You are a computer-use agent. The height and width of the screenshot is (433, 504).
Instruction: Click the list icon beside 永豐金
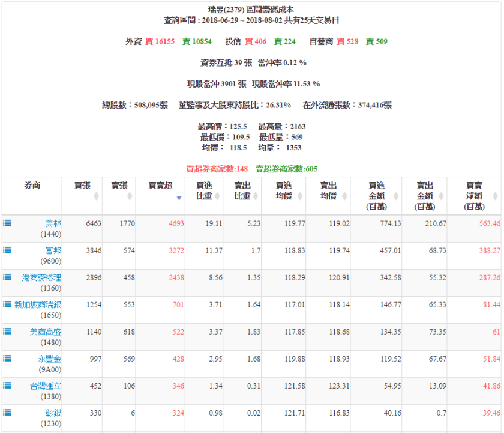point(7,358)
